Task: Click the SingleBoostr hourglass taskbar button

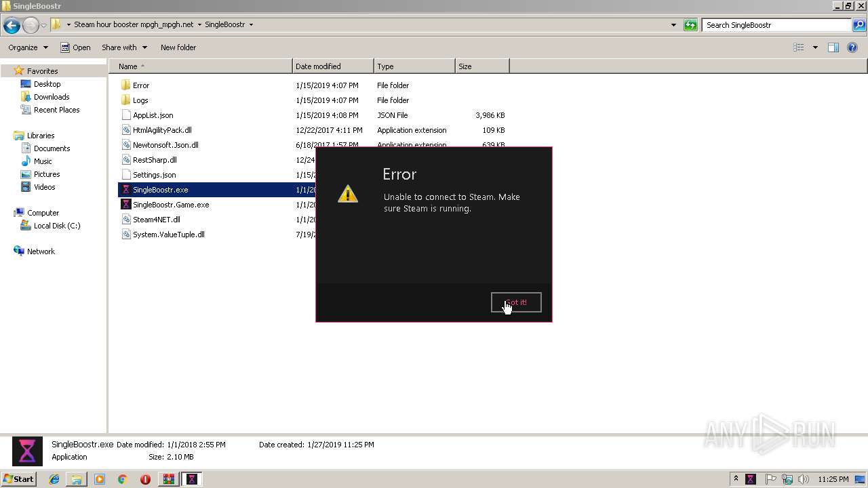Action: click(x=192, y=479)
